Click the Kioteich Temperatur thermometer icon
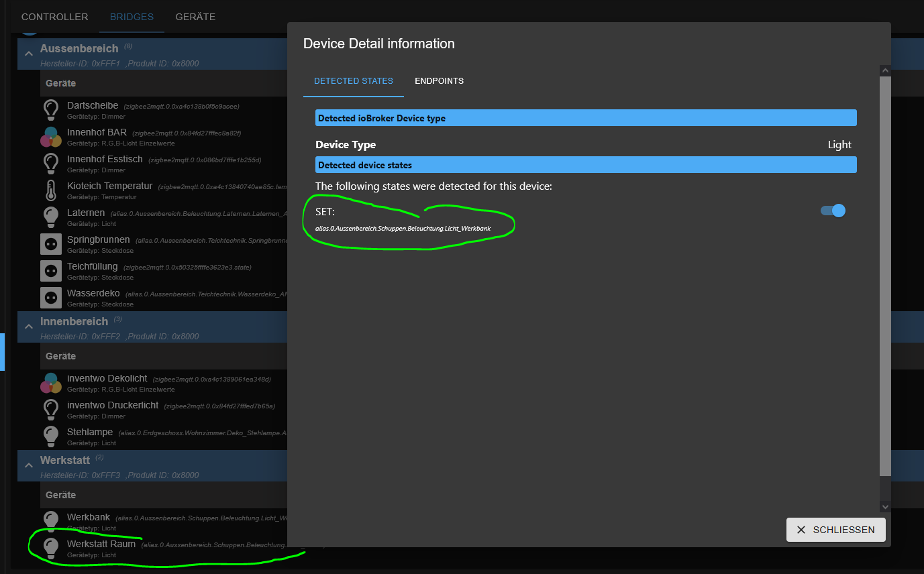924x574 pixels. point(51,190)
